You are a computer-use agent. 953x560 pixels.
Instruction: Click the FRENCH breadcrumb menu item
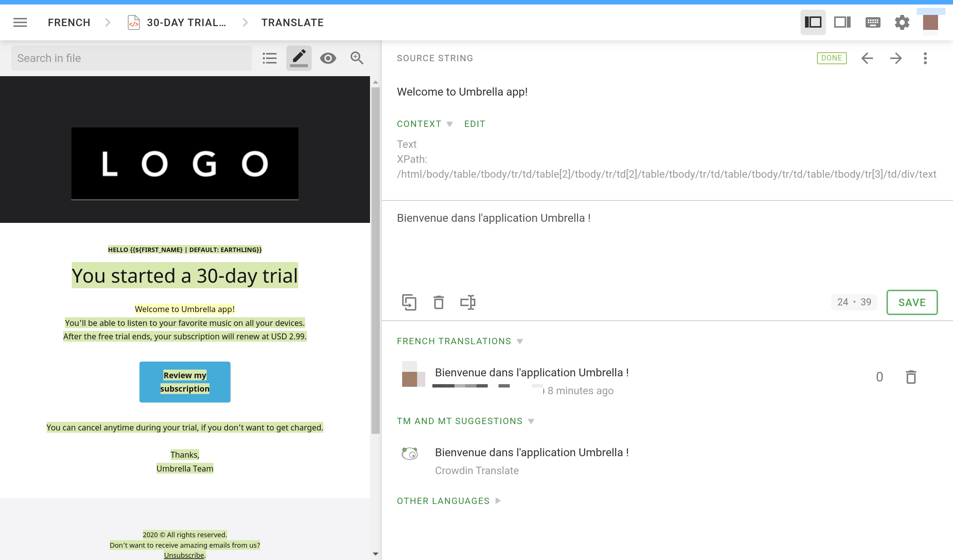69,22
